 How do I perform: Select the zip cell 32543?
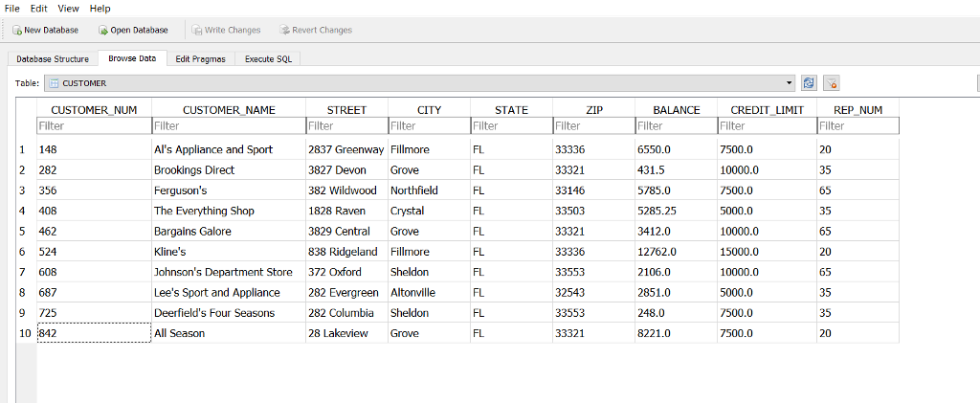coord(593,292)
